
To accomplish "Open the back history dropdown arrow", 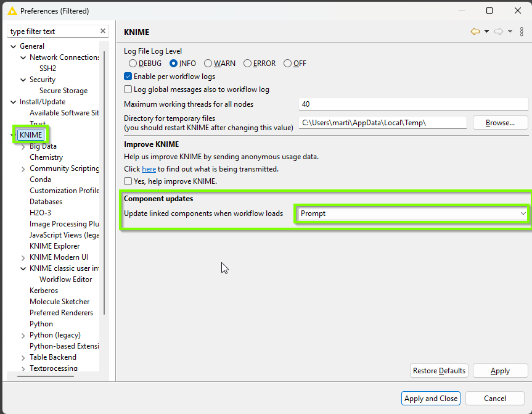I will point(486,31).
